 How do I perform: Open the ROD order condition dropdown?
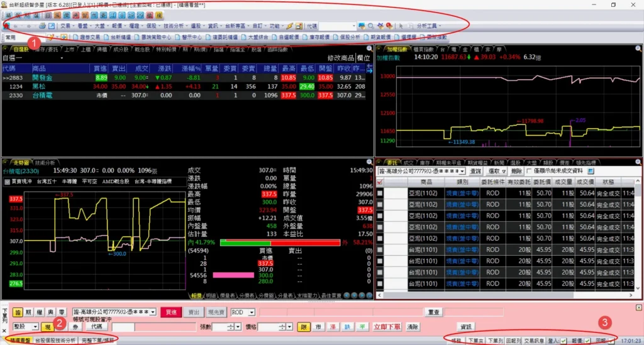tap(252, 312)
